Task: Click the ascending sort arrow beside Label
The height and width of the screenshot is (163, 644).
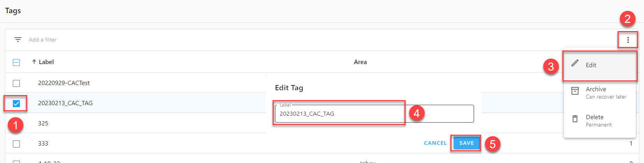Action: click(x=34, y=62)
